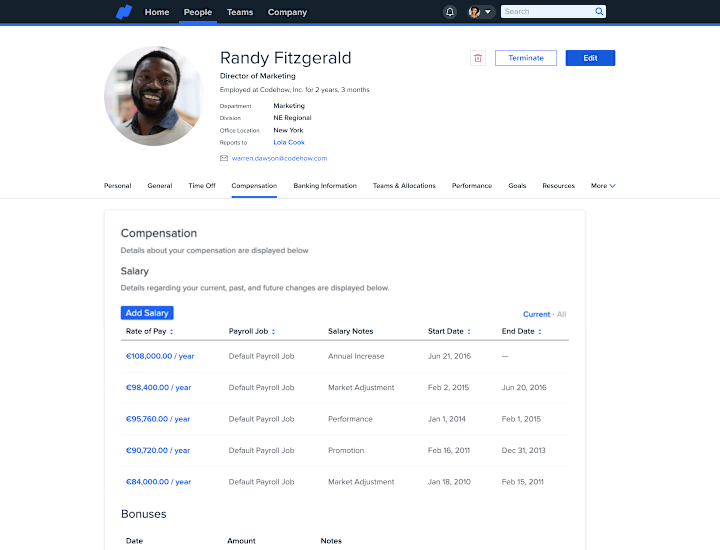Open Teams in the top navigation
The image size is (720, 550).
pos(240,12)
